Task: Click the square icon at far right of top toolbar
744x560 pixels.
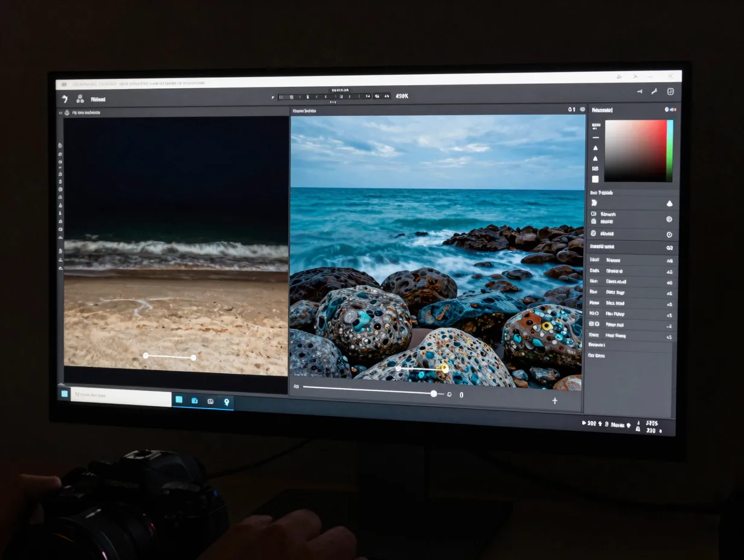Action: pos(670,92)
